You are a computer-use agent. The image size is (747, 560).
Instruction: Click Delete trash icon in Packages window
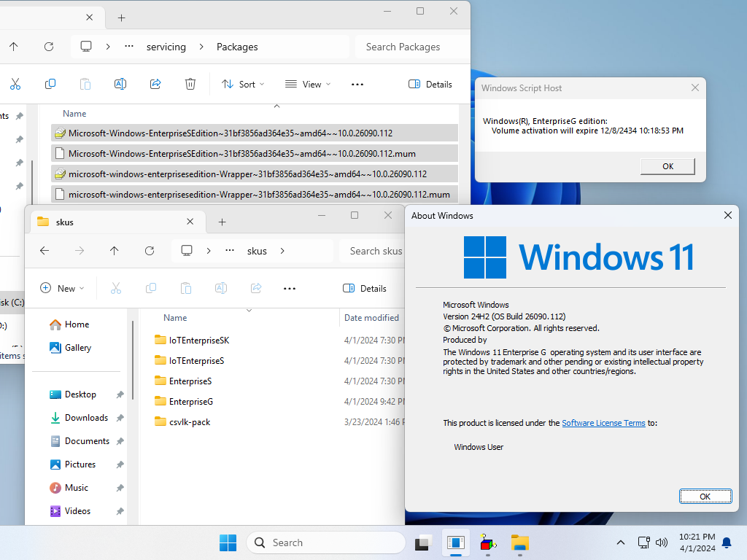pos(190,85)
